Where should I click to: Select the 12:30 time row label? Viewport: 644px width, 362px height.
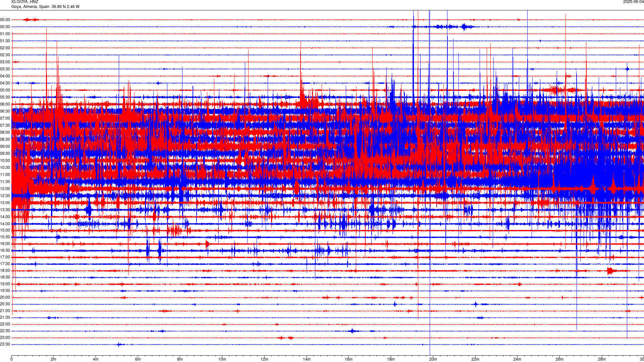point(5,196)
